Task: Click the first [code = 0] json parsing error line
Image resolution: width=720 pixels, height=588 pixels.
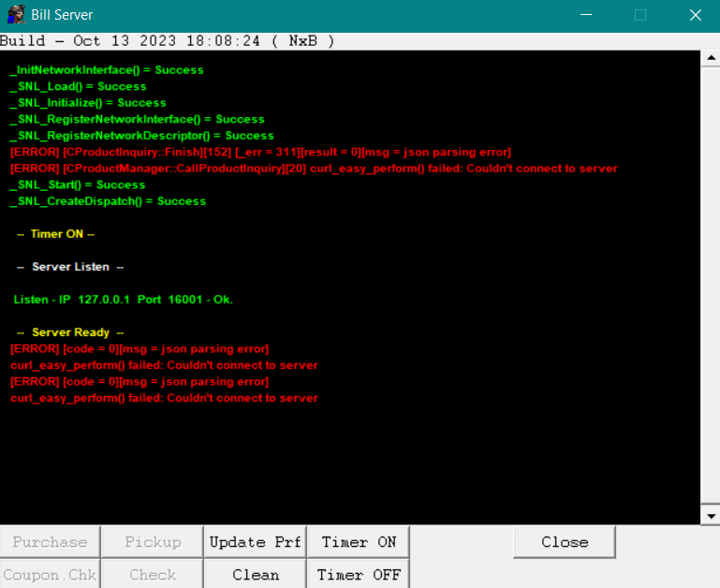Action: (140, 349)
